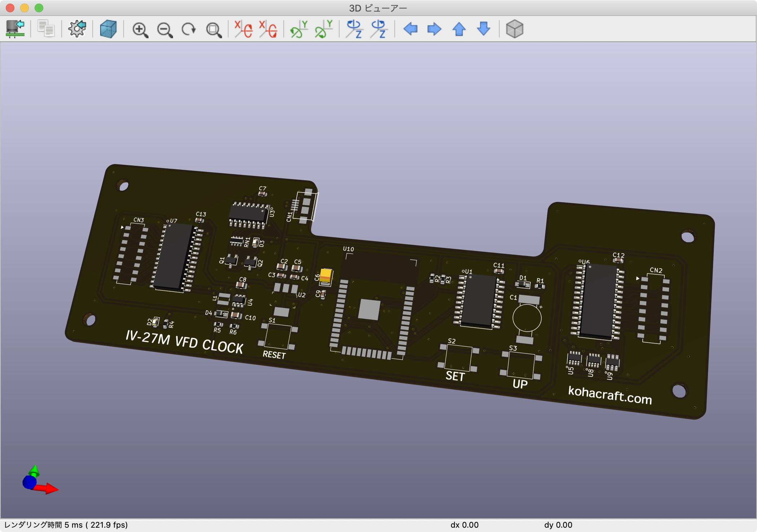Click the yellow C6 capacitor on board
Image resolution: width=757 pixels, height=532 pixels.
pyautogui.click(x=326, y=276)
